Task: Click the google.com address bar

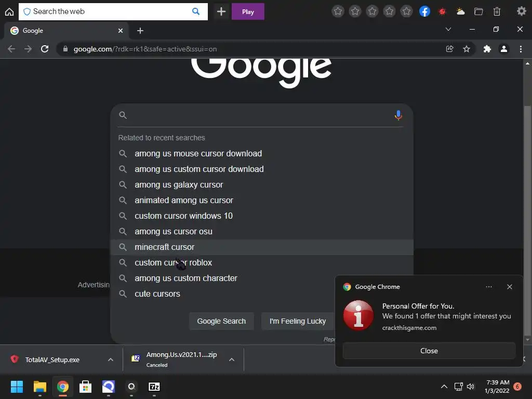Action: [x=251, y=49]
